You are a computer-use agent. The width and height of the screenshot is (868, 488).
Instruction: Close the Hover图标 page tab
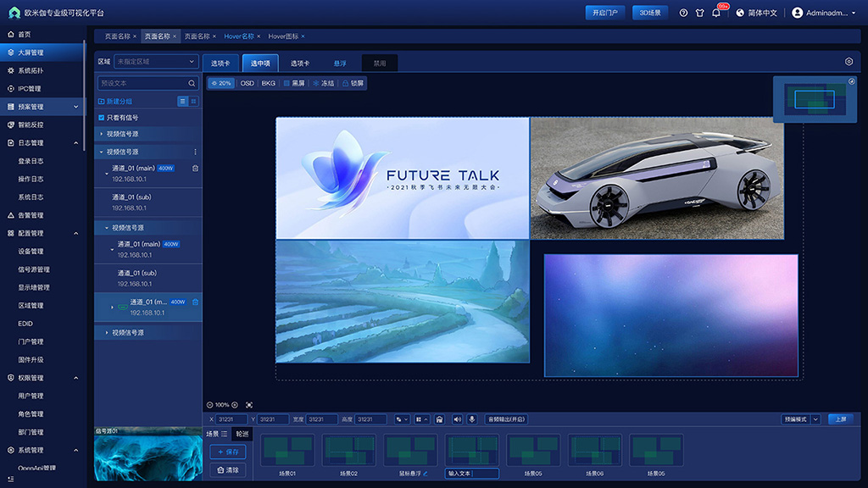(303, 36)
